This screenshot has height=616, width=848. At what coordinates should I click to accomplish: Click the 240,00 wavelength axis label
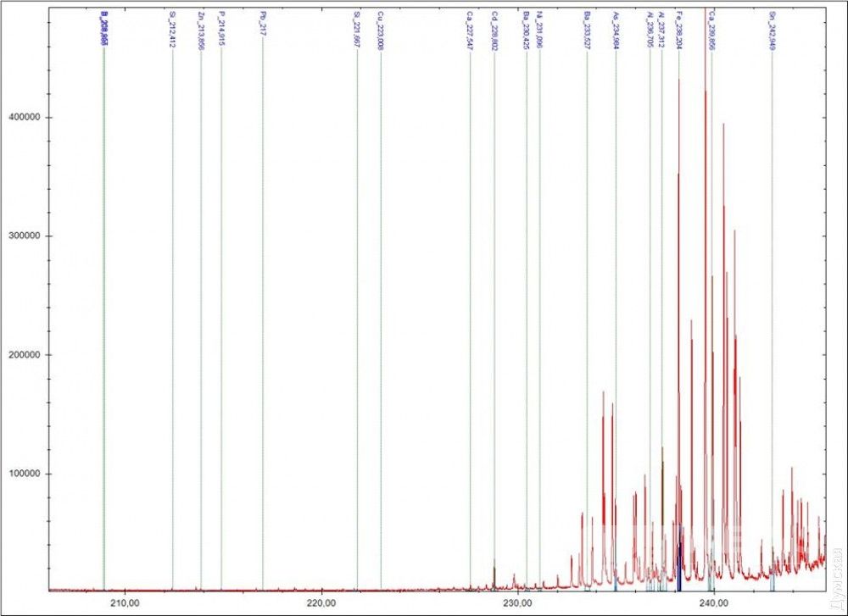click(713, 603)
